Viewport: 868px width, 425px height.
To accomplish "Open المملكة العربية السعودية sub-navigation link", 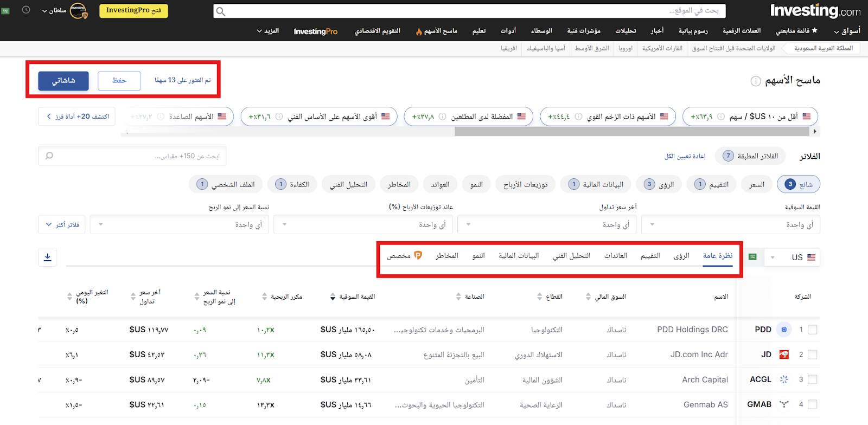I will point(824,48).
